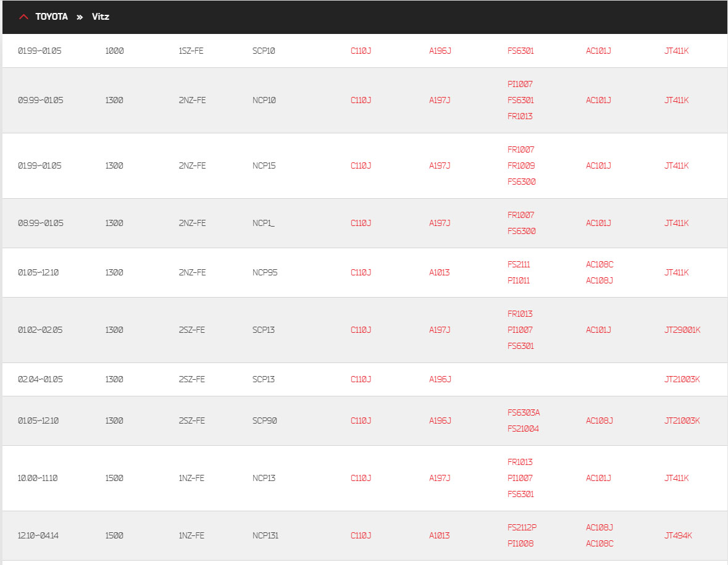Open FS2111 link in the NCP95 row
Image resolution: width=728 pixels, height=565 pixels.
tap(519, 265)
